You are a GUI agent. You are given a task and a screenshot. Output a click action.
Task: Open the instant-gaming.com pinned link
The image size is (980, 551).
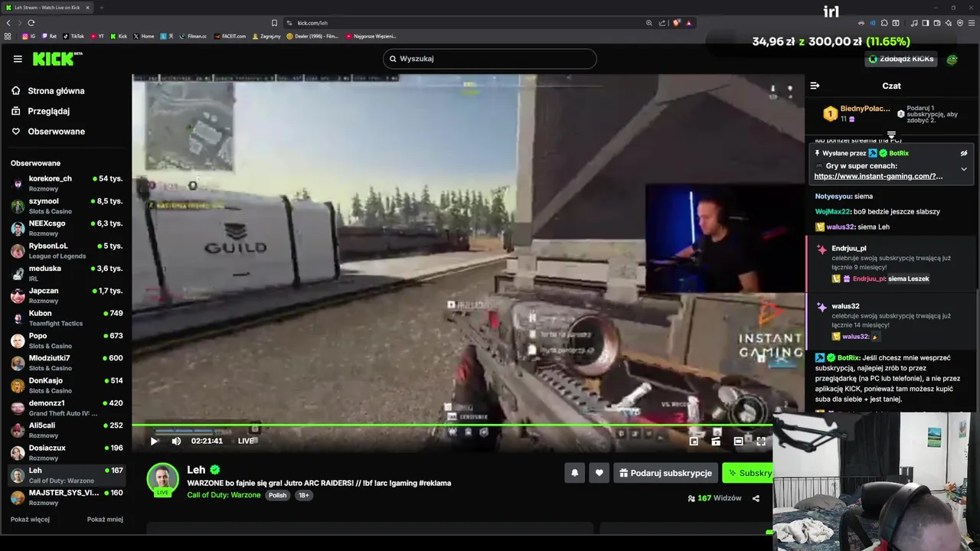[x=878, y=176]
